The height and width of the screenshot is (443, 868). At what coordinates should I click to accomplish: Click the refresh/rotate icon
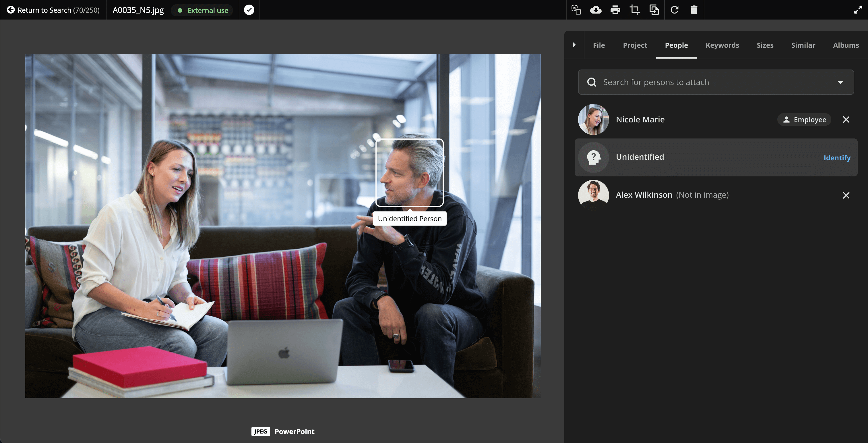click(674, 10)
